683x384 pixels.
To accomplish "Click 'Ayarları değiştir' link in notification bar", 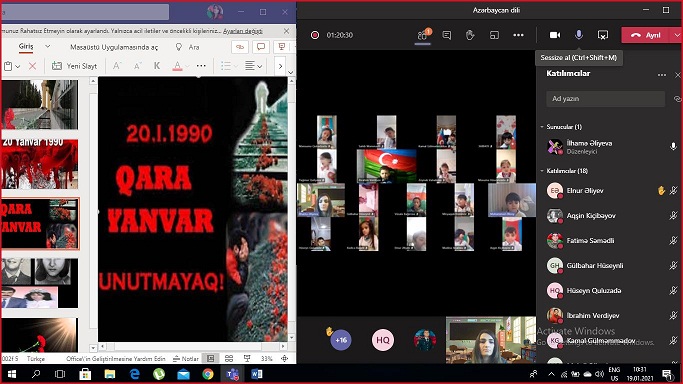I will click(243, 31).
